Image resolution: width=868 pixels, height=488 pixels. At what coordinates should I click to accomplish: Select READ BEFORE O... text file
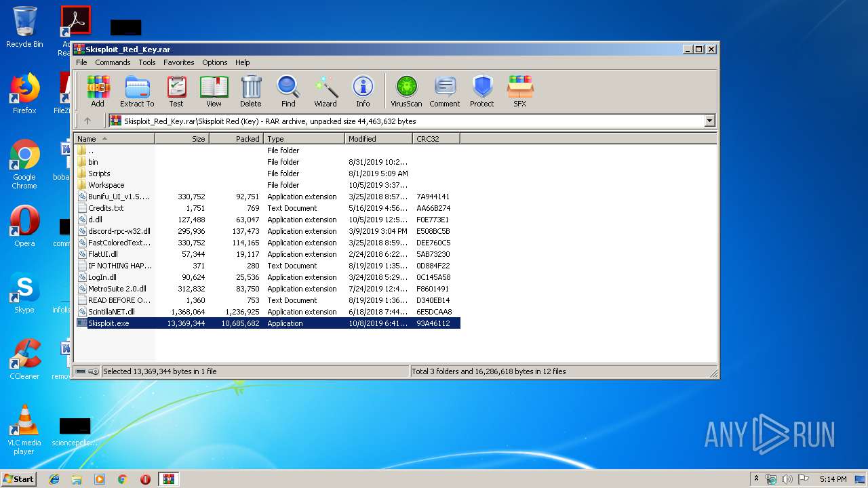coord(267,300)
